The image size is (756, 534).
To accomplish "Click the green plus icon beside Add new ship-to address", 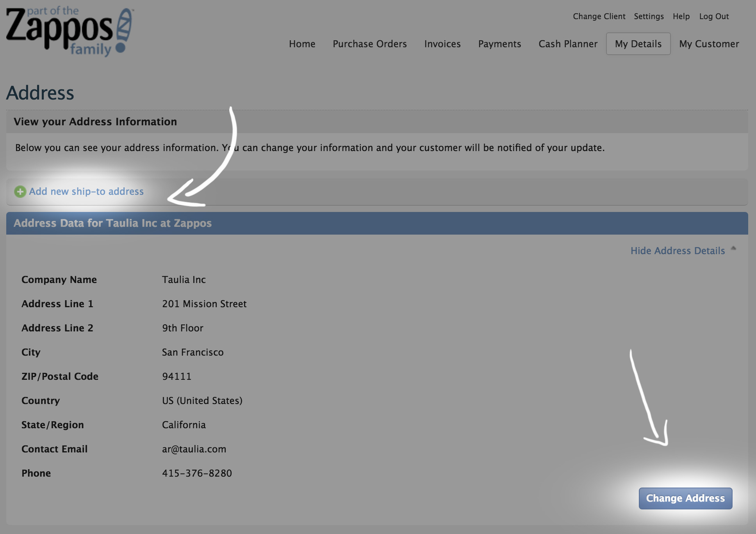I will [20, 192].
